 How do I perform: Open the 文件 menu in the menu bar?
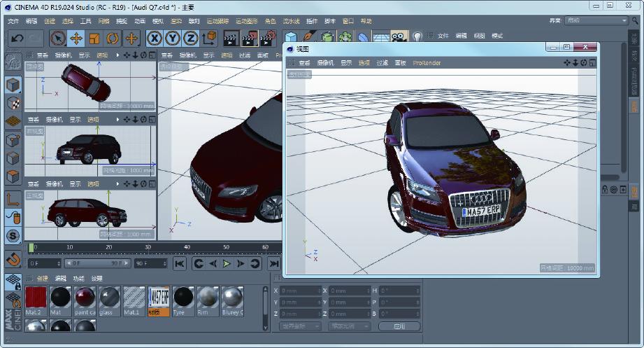(x=13, y=21)
